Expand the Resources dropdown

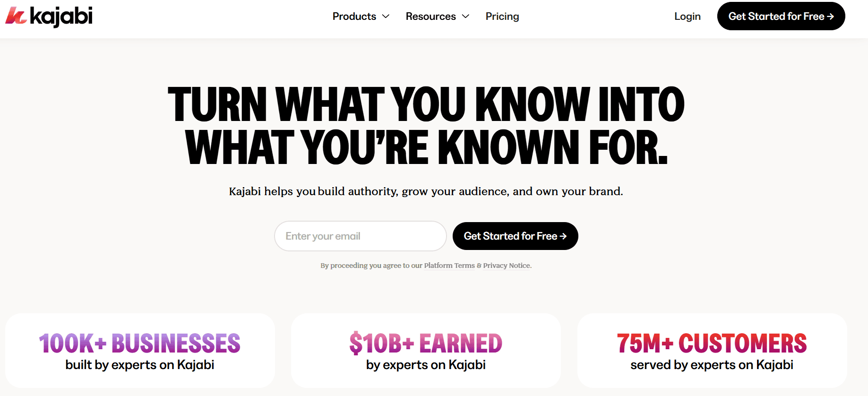coord(465,17)
